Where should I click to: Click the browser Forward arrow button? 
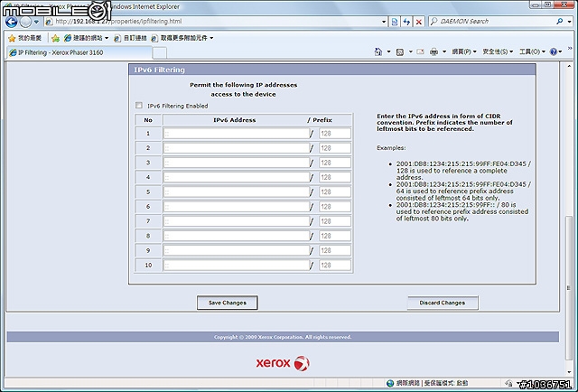[25, 22]
